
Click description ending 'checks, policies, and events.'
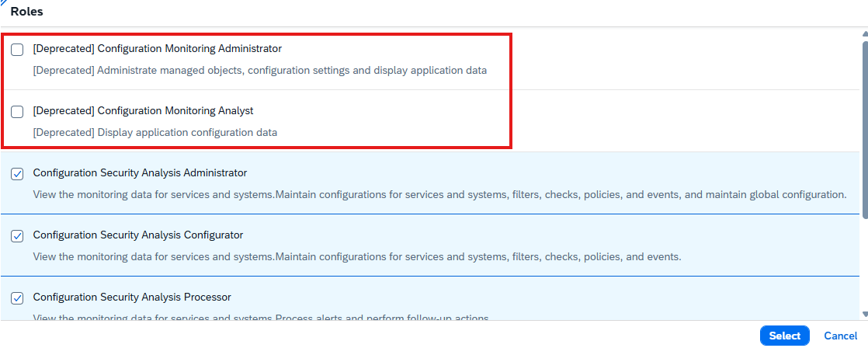pos(357,257)
